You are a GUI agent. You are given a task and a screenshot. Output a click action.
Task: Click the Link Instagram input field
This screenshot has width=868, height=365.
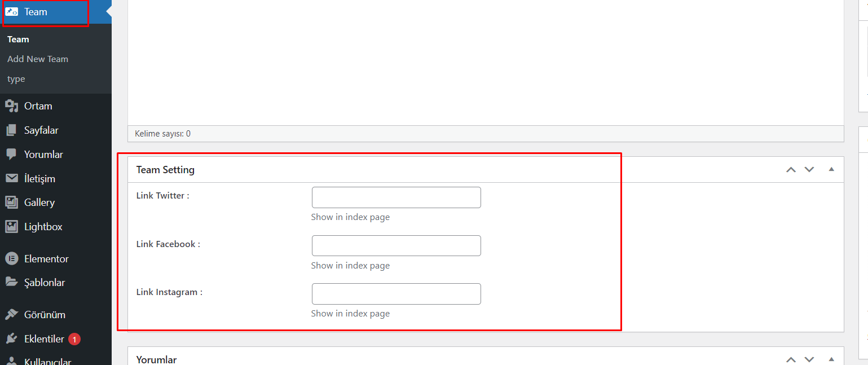(396, 294)
